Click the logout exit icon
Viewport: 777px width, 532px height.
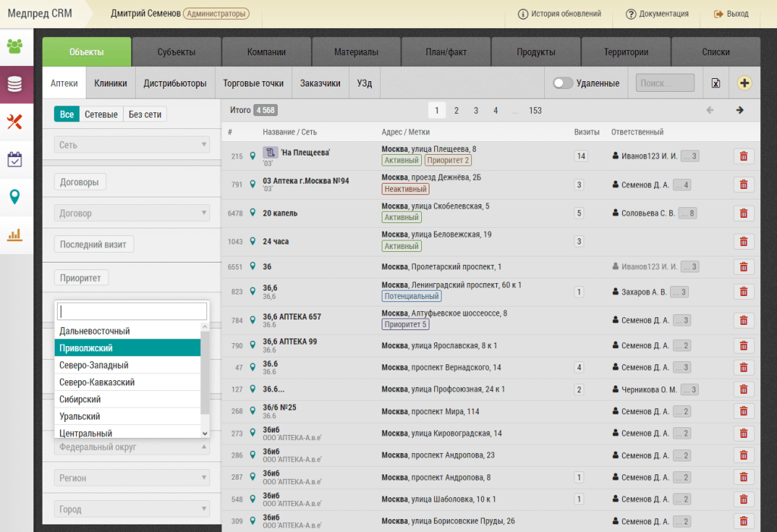[719, 14]
